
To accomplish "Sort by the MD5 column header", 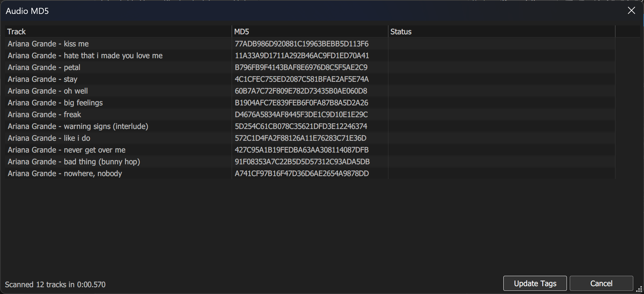I will point(310,31).
